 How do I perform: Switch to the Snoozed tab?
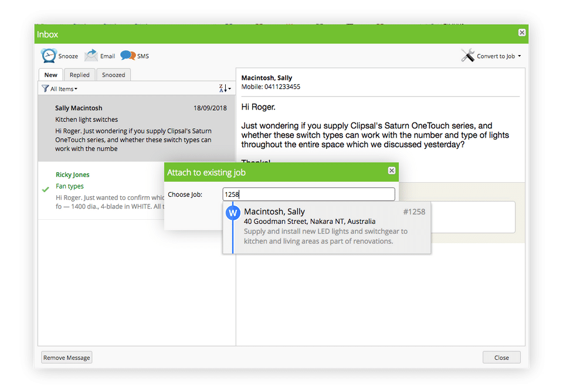click(113, 74)
